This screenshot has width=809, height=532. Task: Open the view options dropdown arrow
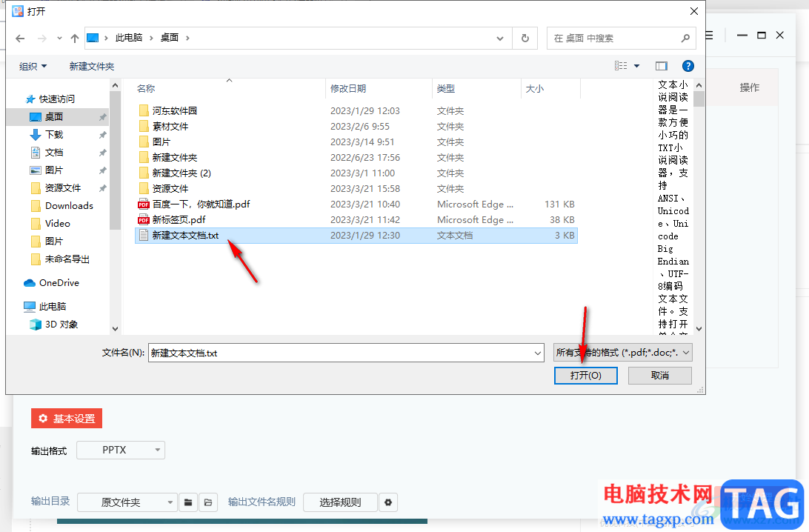(x=636, y=66)
